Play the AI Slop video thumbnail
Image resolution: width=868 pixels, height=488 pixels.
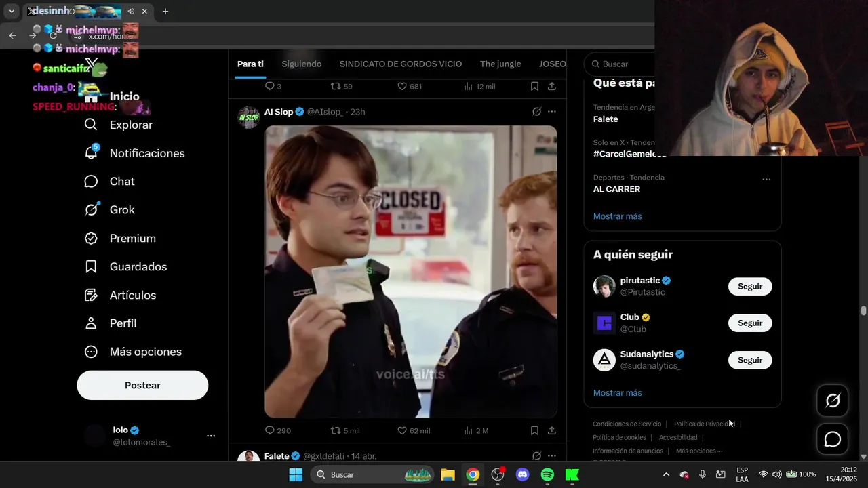411,271
